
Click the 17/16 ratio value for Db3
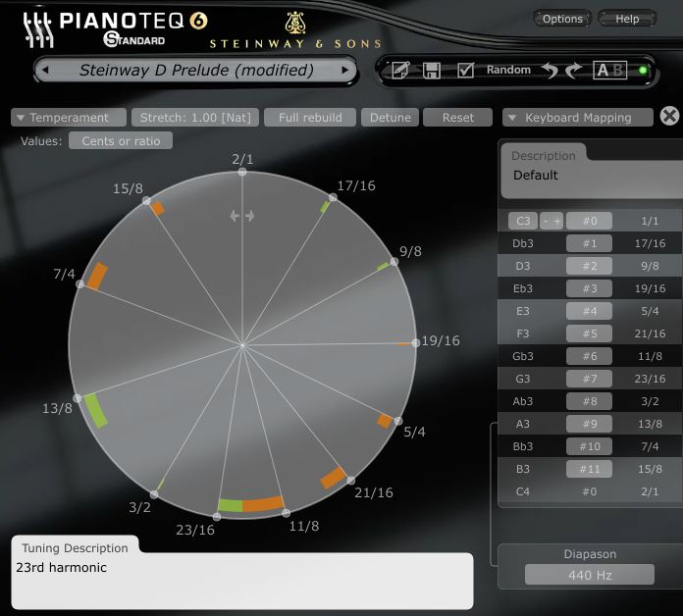[650, 243]
